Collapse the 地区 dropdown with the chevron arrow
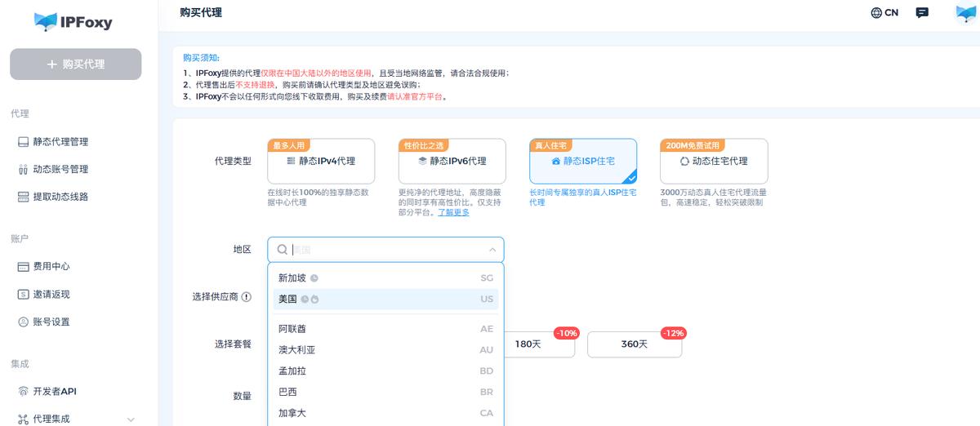The width and height of the screenshot is (980, 426). click(x=492, y=250)
